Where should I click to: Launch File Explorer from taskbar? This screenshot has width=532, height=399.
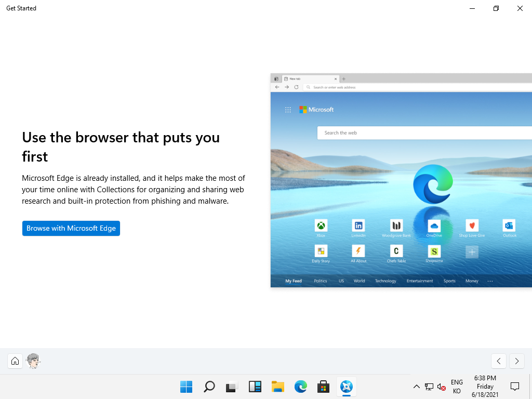[277, 387]
